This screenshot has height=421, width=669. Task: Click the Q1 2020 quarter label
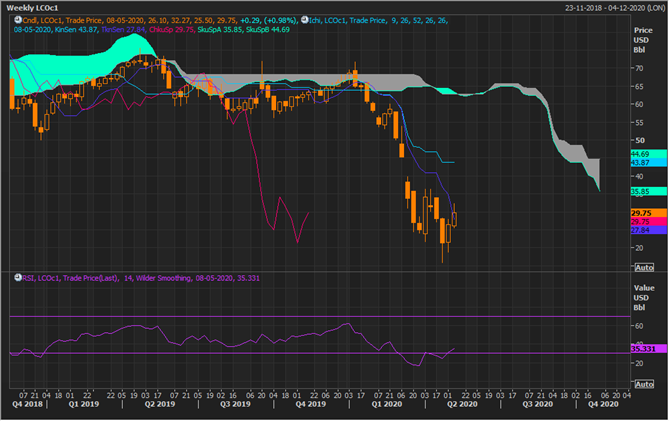(x=387, y=404)
